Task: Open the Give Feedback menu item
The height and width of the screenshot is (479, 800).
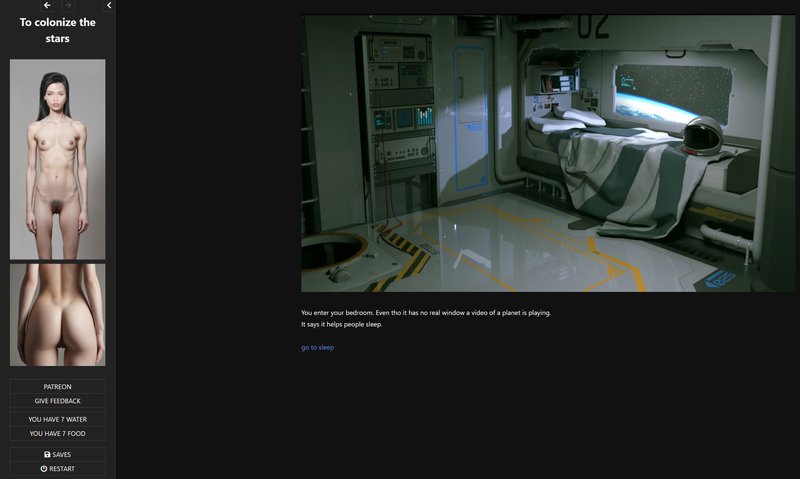Action: (58, 401)
